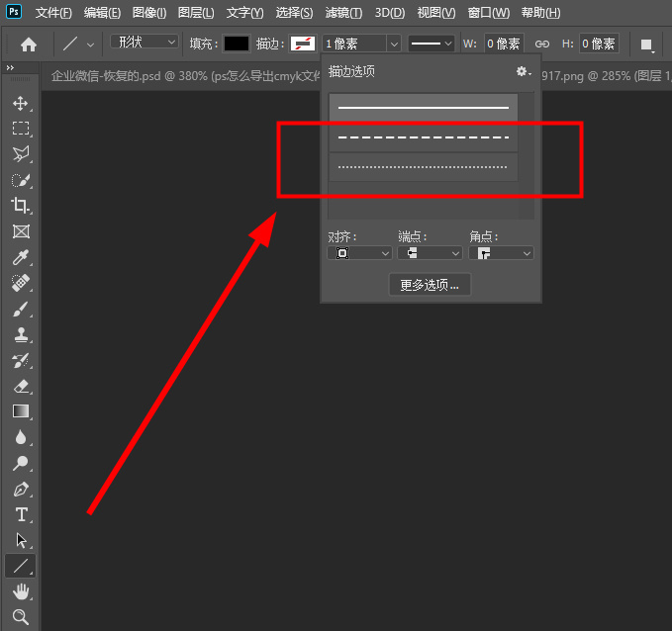The width and height of the screenshot is (672, 631).
Task: Choose the dotted line stroke preset
Action: coord(424,167)
